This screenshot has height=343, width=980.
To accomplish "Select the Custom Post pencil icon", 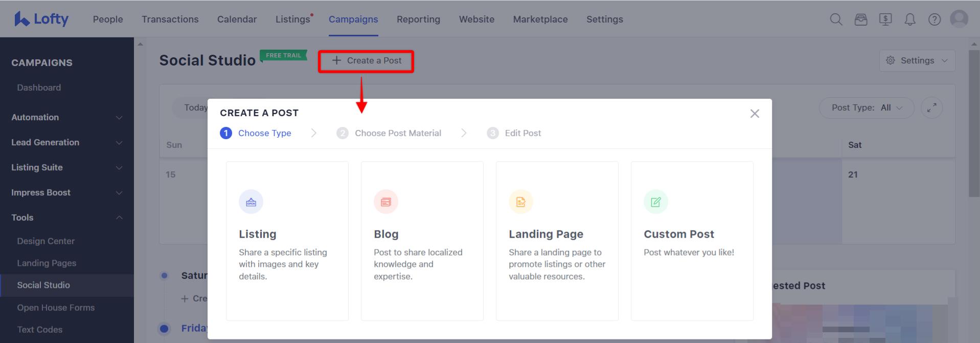I will point(656,202).
